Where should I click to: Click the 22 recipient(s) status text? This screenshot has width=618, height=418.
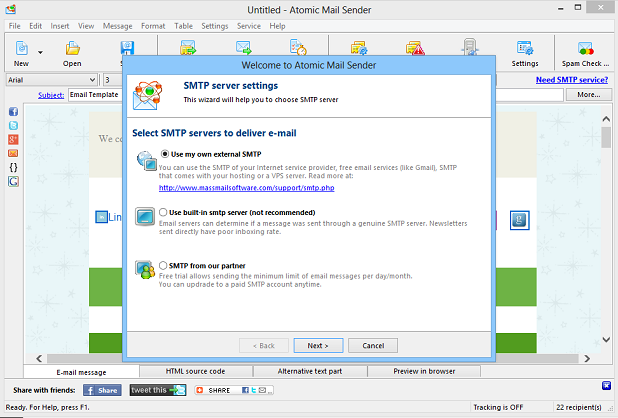click(579, 407)
